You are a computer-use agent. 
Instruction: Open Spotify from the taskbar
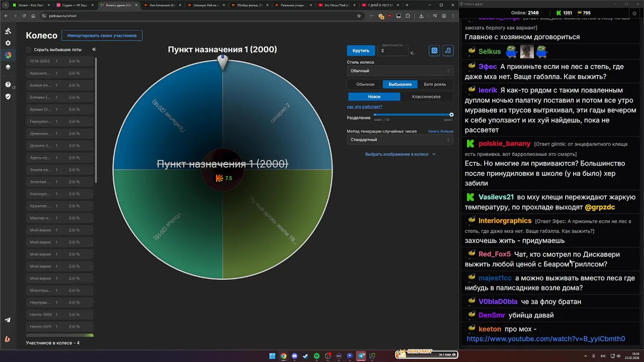(x=316, y=356)
